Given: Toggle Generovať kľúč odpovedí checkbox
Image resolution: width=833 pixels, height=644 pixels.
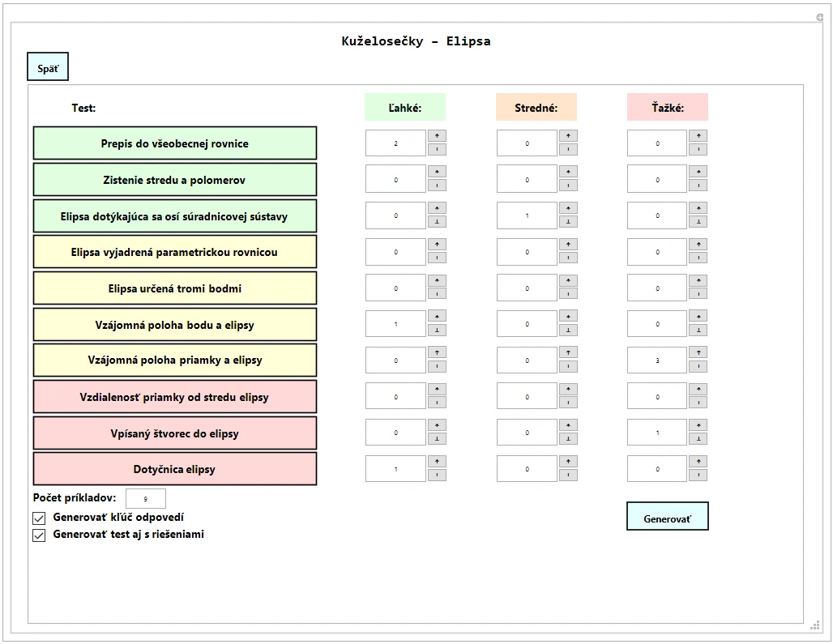Looking at the screenshot, I should pos(39,518).
